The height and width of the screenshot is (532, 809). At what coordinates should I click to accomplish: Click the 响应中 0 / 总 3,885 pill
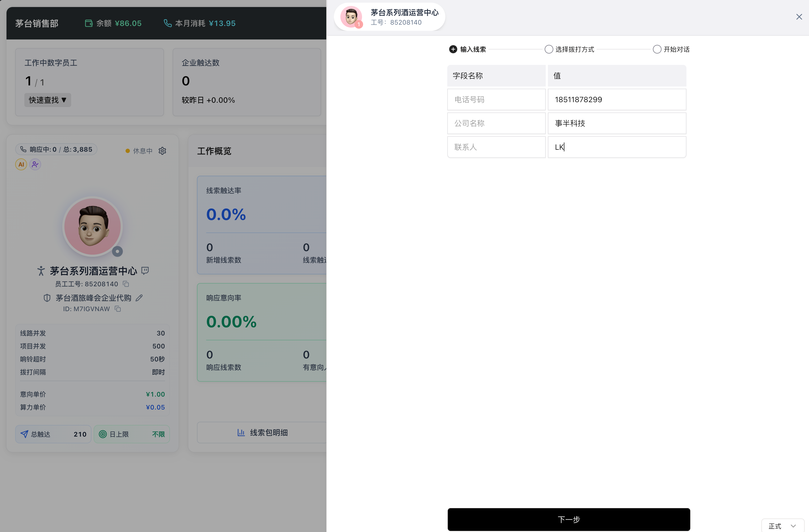click(x=56, y=149)
